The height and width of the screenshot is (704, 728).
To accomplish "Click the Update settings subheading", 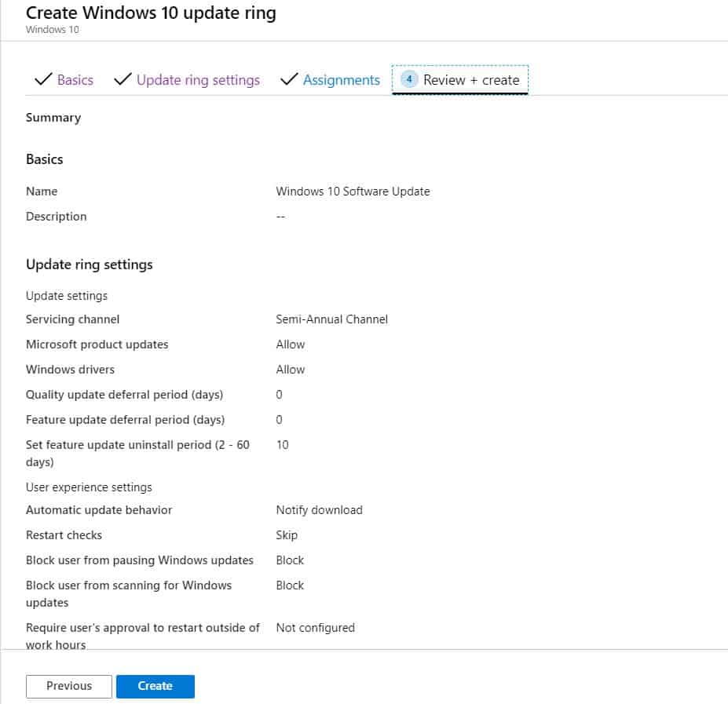I will [x=67, y=296].
